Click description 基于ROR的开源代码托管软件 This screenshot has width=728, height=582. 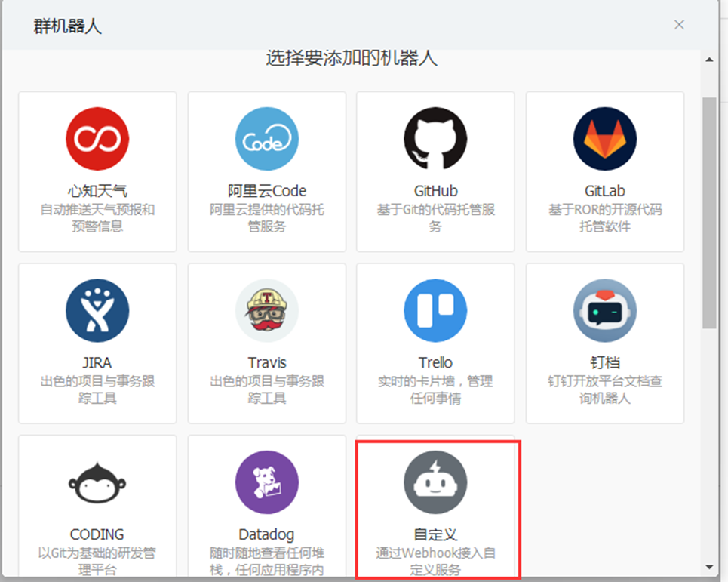click(x=605, y=218)
